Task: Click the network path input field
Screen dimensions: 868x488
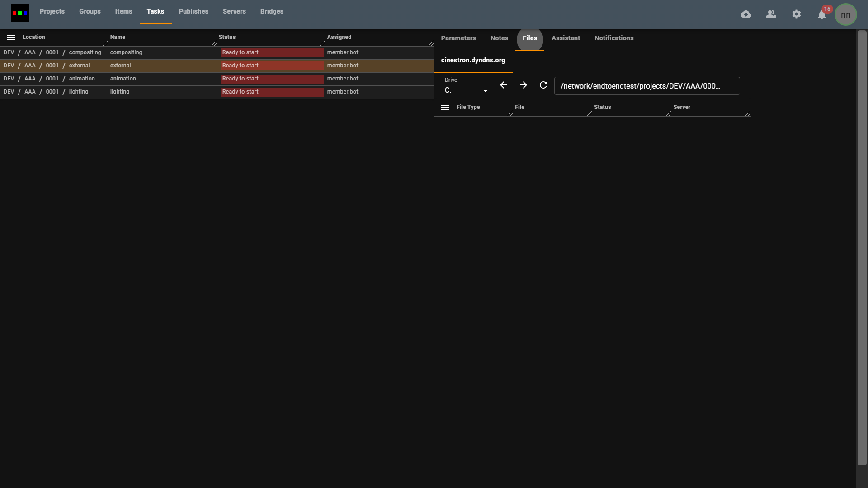Action: [x=646, y=86]
